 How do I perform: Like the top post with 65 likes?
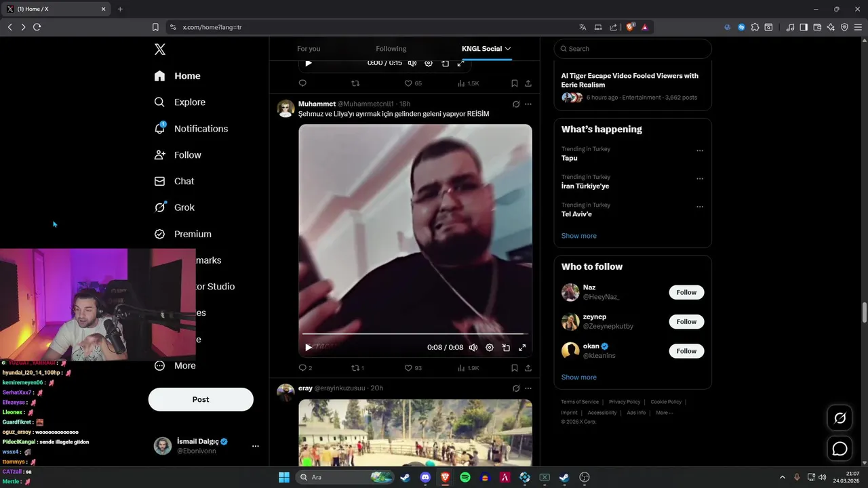click(413, 83)
